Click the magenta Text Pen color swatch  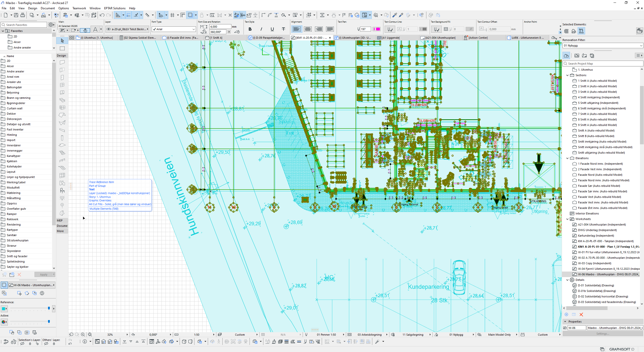[377, 29]
